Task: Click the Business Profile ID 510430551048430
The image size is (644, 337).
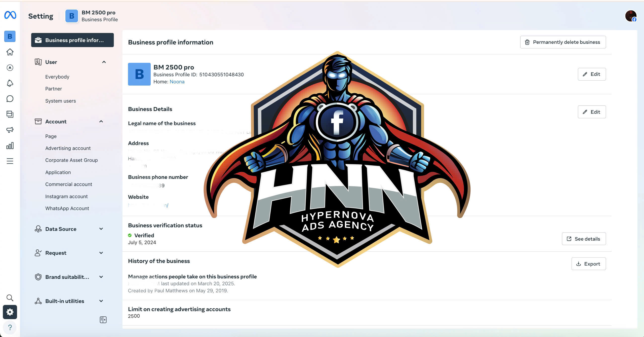Action: 198,75
